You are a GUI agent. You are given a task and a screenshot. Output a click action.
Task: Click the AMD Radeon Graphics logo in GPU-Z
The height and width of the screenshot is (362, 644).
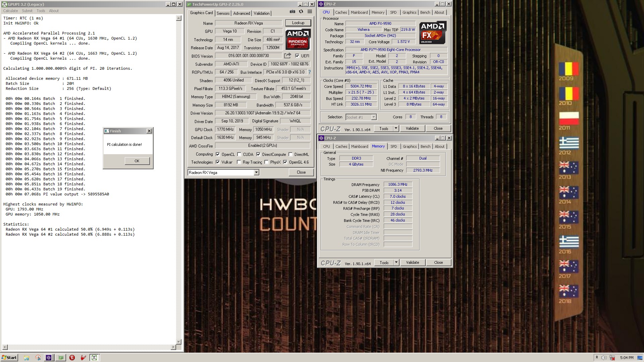coord(298,39)
